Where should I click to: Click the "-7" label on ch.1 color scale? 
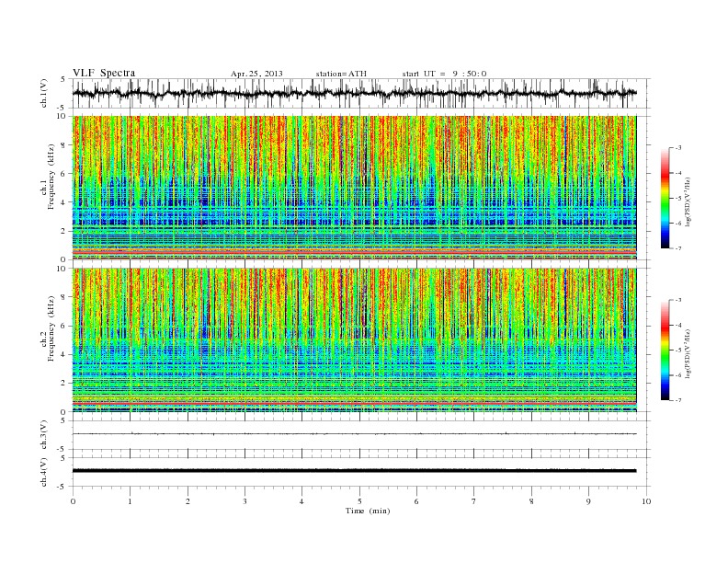point(678,248)
